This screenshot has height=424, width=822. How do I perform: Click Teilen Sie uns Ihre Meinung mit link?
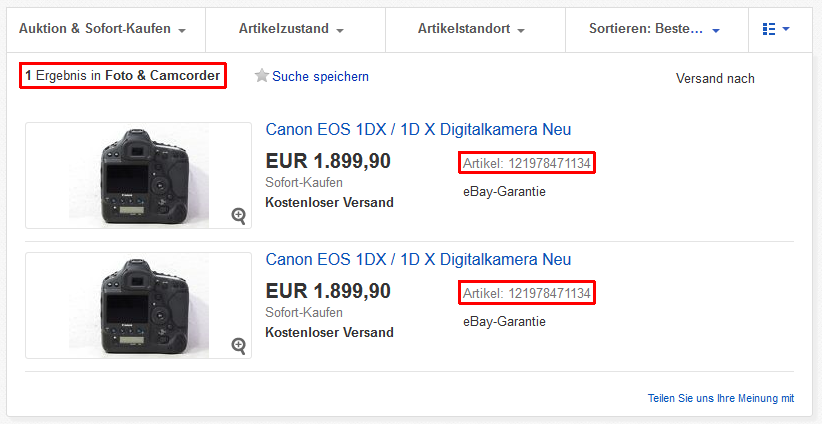[721, 398]
